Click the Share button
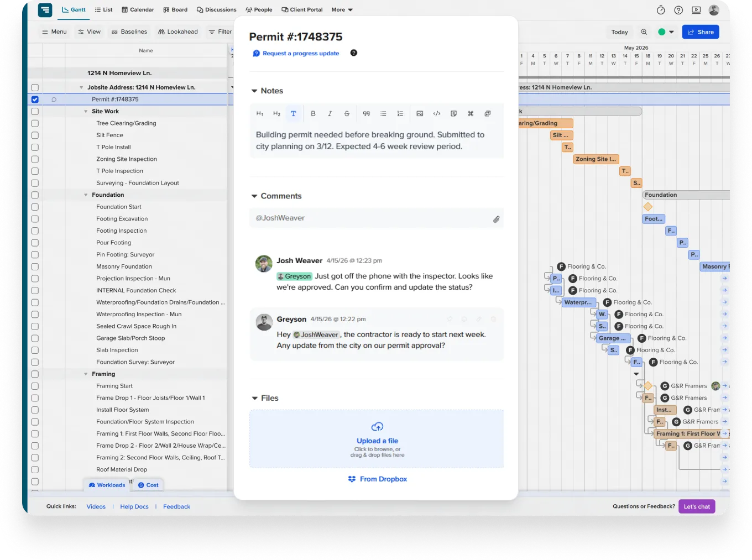This screenshot has width=752, height=560. (701, 32)
